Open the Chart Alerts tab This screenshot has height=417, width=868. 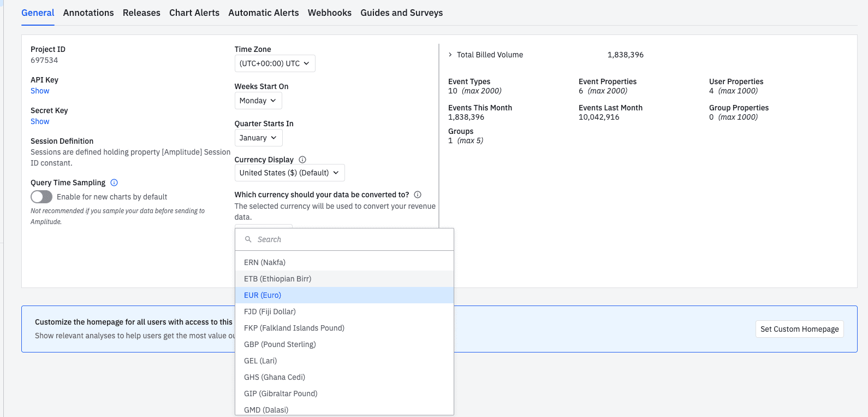tap(194, 13)
